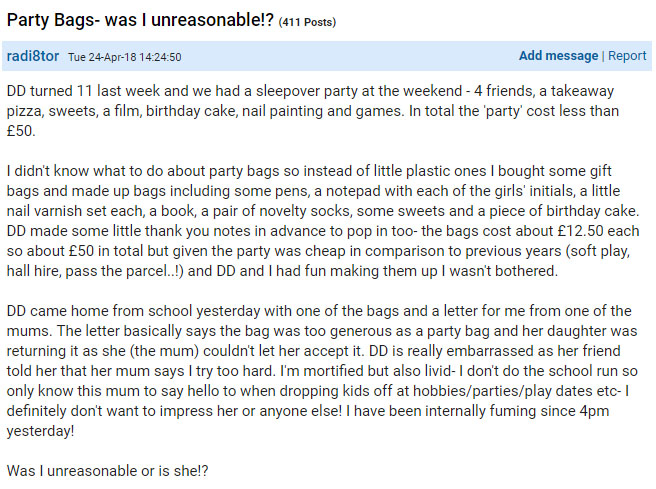This screenshot has width=656, height=489.
Task: Click the post timestamp Tue 24-Apr-18
Action: coord(124,58)
